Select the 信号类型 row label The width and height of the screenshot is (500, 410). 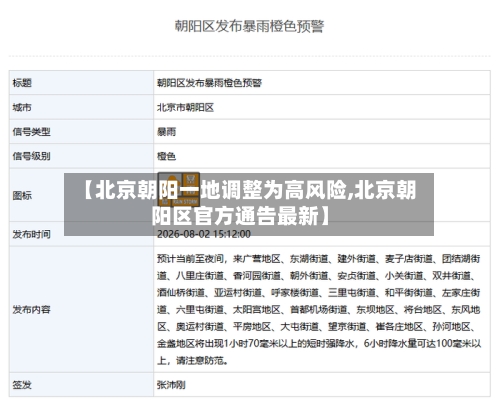coord(31,132)
